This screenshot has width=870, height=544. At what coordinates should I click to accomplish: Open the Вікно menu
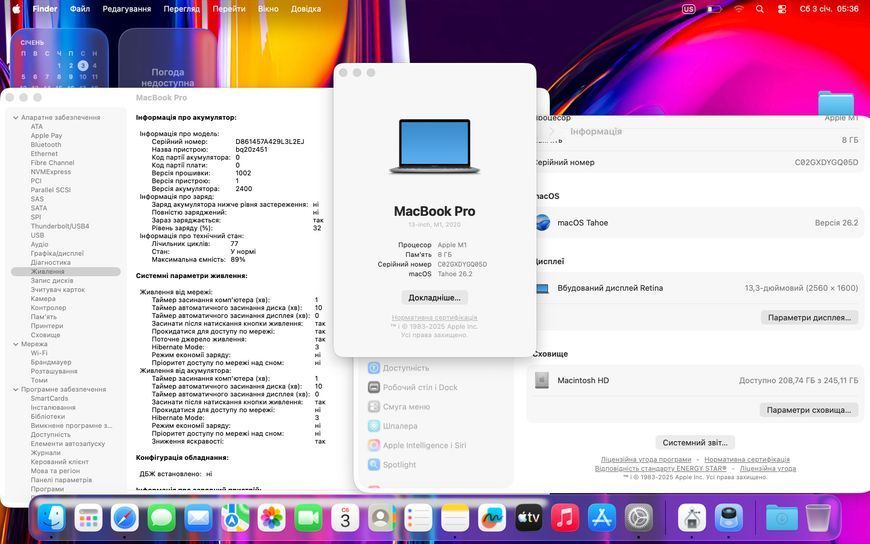268,9
